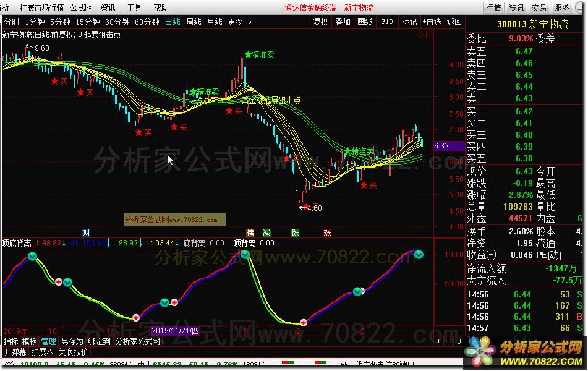Switch to 1分钟 chart period
The height and width of the screenshot is (371, 588).
(x=35, y=22)
